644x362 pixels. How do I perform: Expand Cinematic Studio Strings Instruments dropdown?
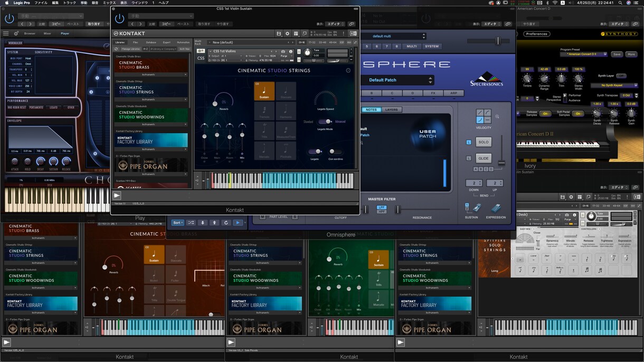(x=151, y=99)
